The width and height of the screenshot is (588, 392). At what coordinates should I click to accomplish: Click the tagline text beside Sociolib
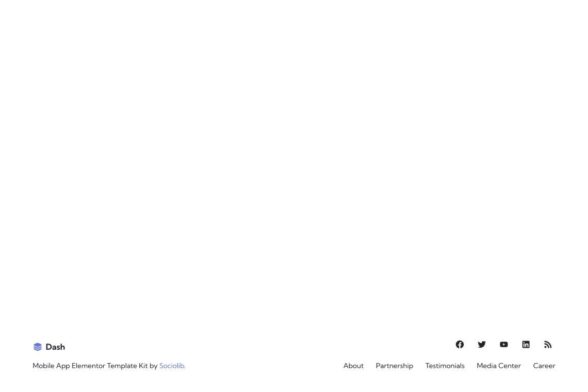click(x=95, y=366)
